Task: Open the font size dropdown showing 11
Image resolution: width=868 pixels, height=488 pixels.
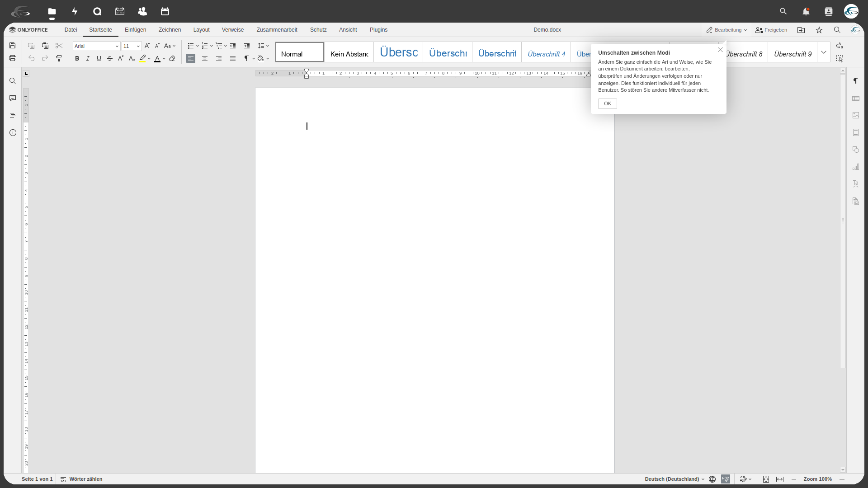Action: click(138, 46)
